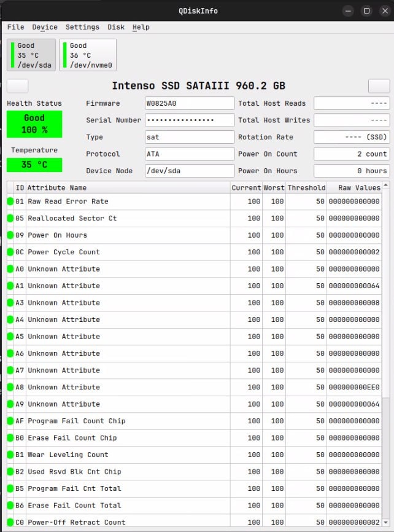Click green status dot for Program Fail Count Chip
The width and height of the screenshot is (394, 532).
(x=10, y=421)
